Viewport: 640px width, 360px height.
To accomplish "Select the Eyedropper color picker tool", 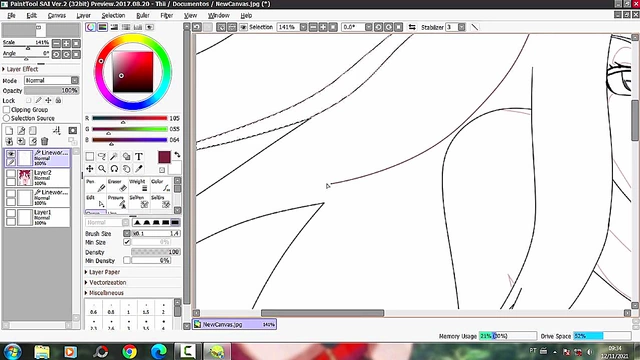I will (139, 169).
